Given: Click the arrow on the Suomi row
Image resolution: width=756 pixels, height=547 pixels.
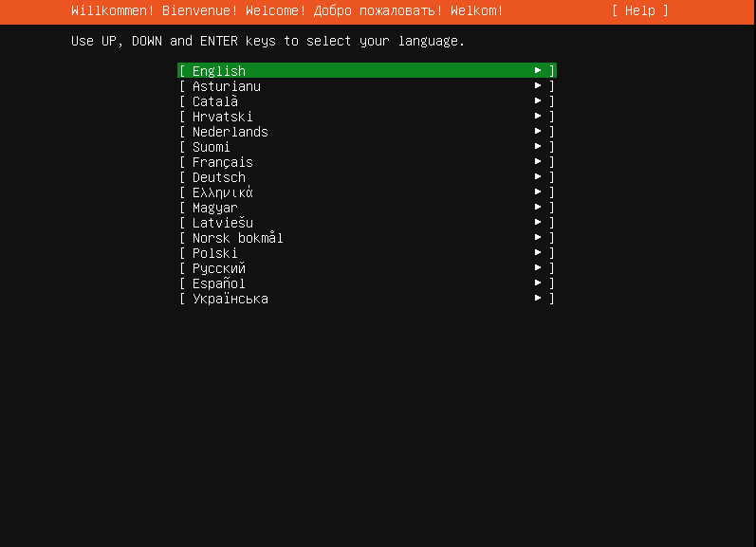Looking at the screenshot, I should [x=538, y=147].
